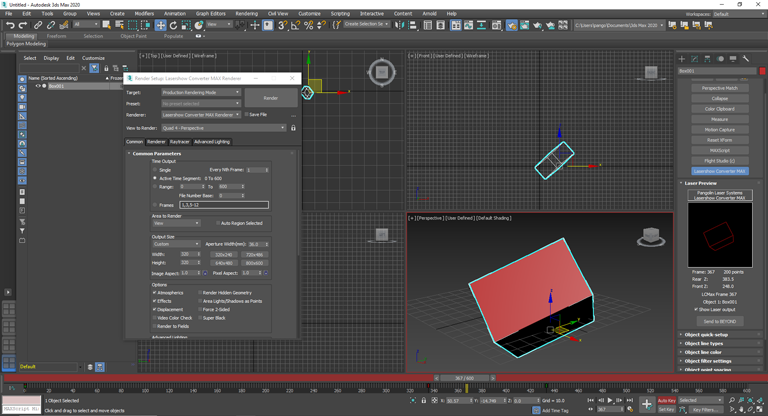Go to the end frame

coord(630,400)
